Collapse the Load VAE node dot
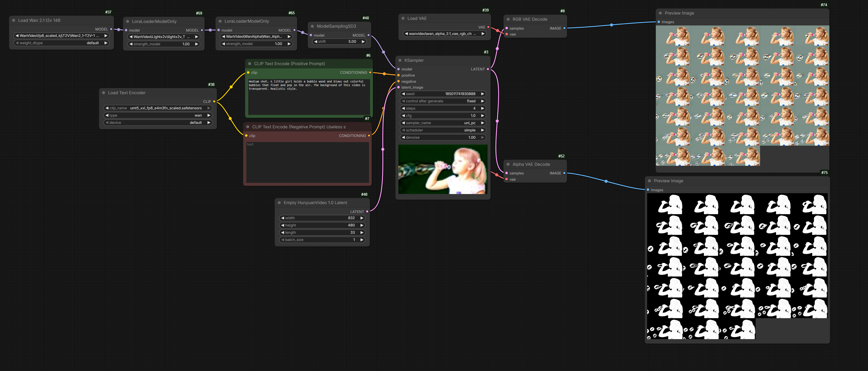The height and width of the screenshot is (371, 868). point(403,18)
